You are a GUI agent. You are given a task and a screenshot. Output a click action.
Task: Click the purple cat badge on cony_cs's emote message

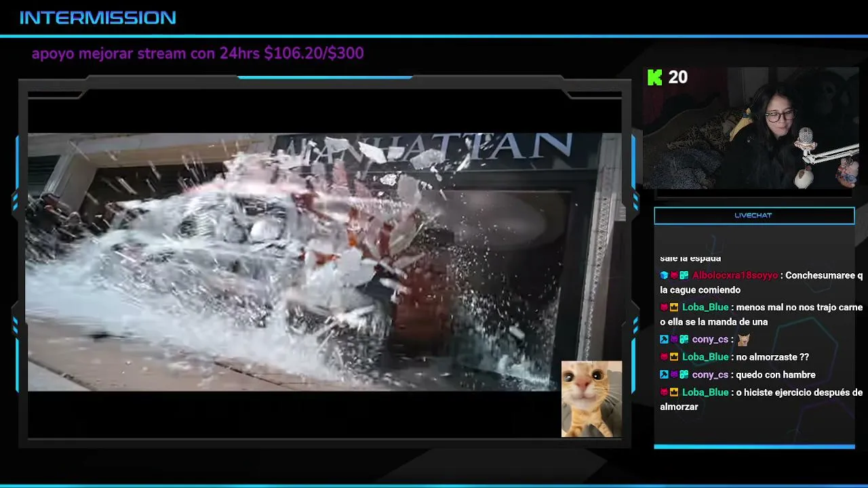(674, 339)
